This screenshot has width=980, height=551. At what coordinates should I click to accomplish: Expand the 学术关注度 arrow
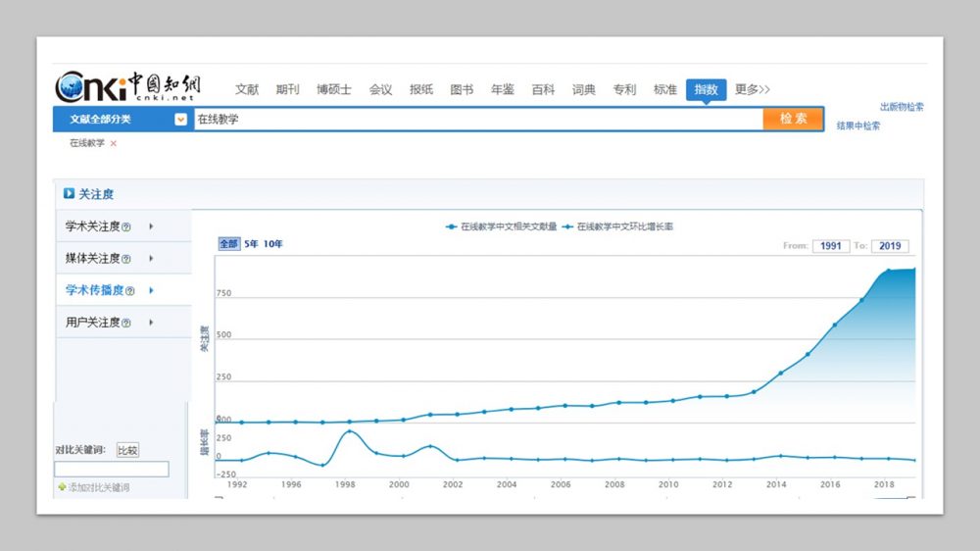[x=151, y=226]
